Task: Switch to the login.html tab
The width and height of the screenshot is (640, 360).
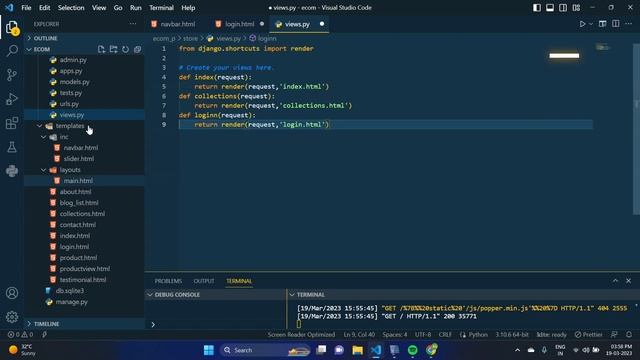Action: pos(240,24)
